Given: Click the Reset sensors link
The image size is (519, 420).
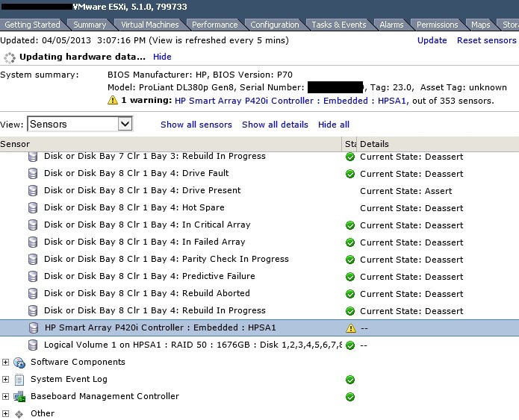Looking at the screenshot, I should (x=487, y=40).
